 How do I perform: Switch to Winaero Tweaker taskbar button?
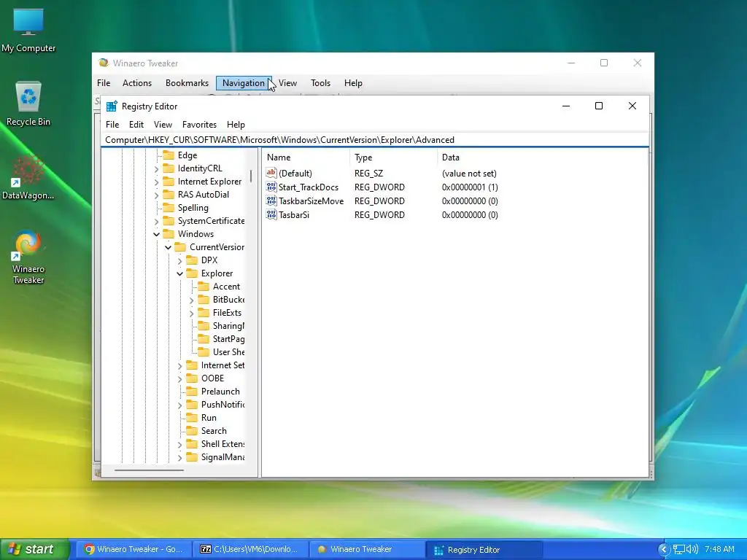point(368,549)
